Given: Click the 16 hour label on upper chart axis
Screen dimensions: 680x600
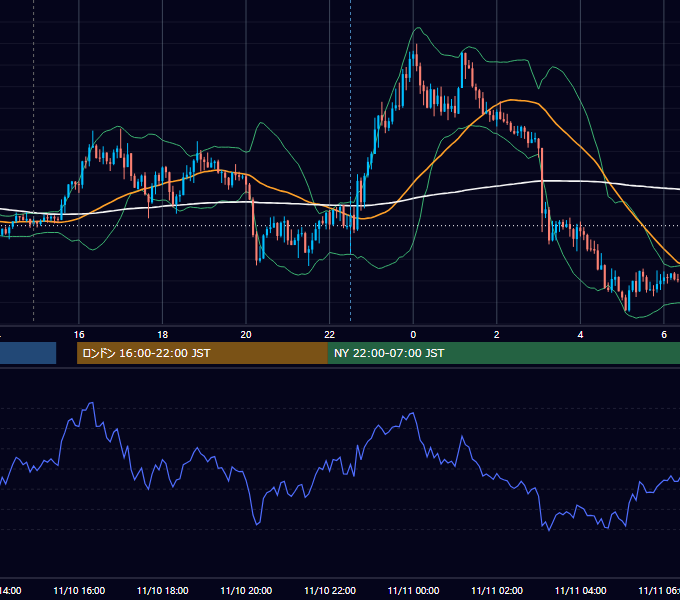Looking at the screenshot, I should coord(79,335).
